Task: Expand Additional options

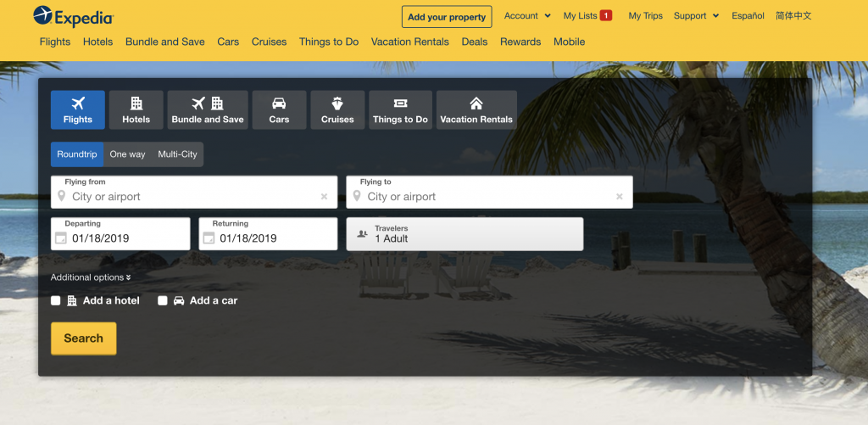Action: click(91, 277)
